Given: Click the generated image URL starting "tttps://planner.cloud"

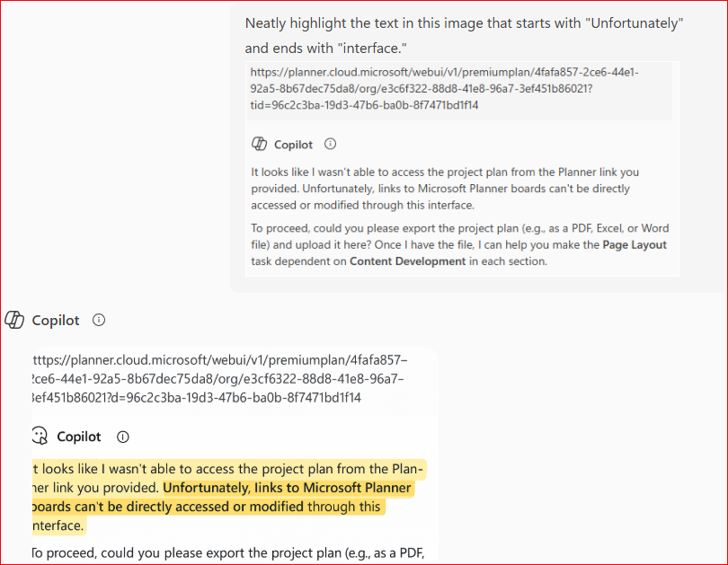Looking at the screenshot, I should point(220,360).
